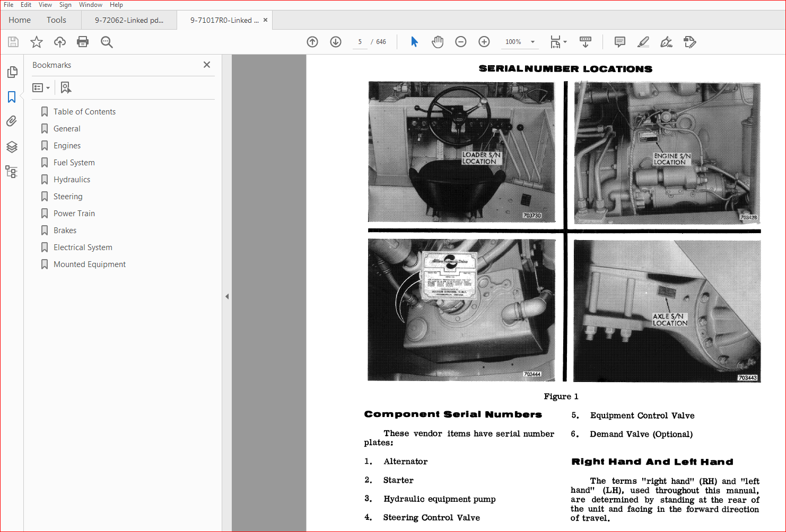The height and width of the screenshot is (532, 786).
Task: Select the 9-71017R0-Linked document tab
Action: pyautogui.click(x=224, y=20)
